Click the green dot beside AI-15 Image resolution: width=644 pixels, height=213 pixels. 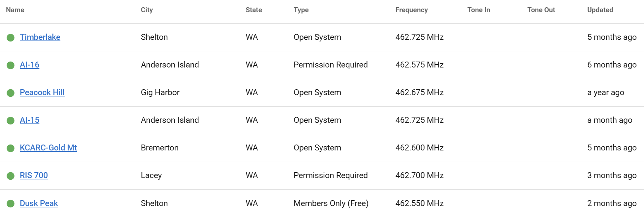(x=11, y=120)
